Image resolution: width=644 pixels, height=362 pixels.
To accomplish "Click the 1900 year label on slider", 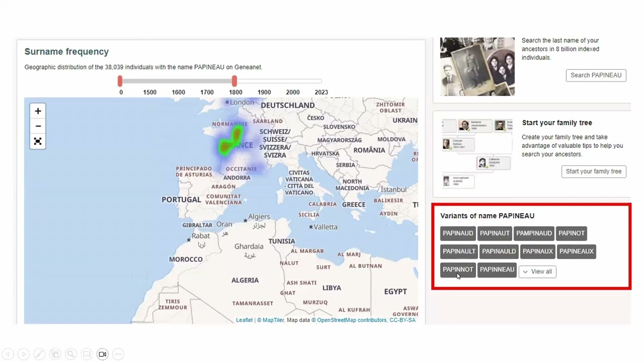I will coord(264,93).
